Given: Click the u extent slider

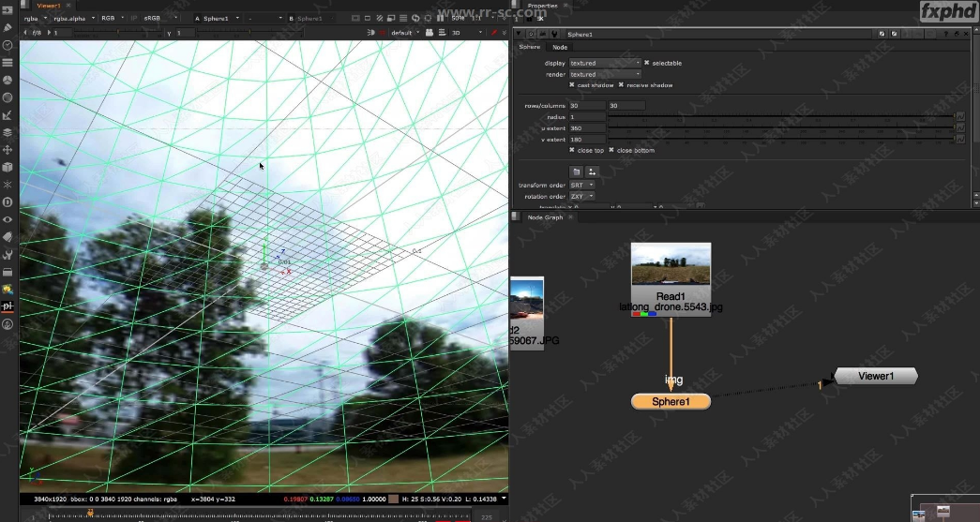Looking at the screenshot, I should (x=780, y=128).
